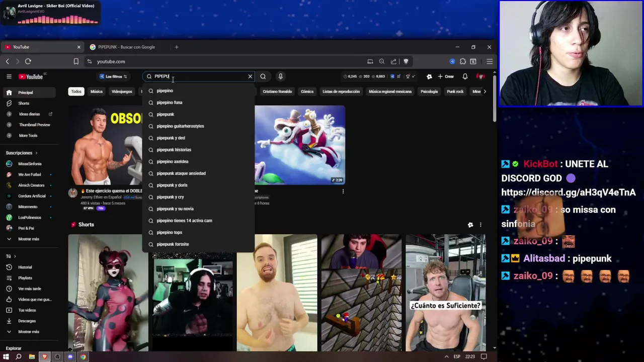
Task: Open Descargas in the sidebar
Action: 29,321
